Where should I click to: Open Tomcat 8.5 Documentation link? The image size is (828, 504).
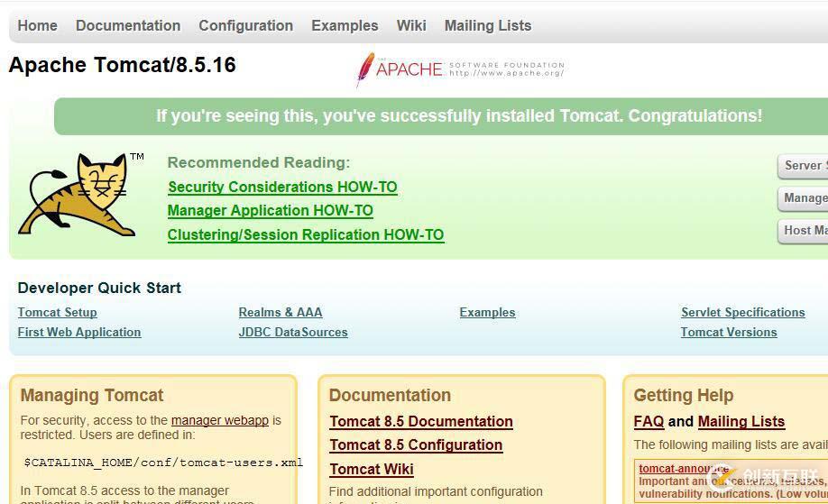(x=421, y=422)
